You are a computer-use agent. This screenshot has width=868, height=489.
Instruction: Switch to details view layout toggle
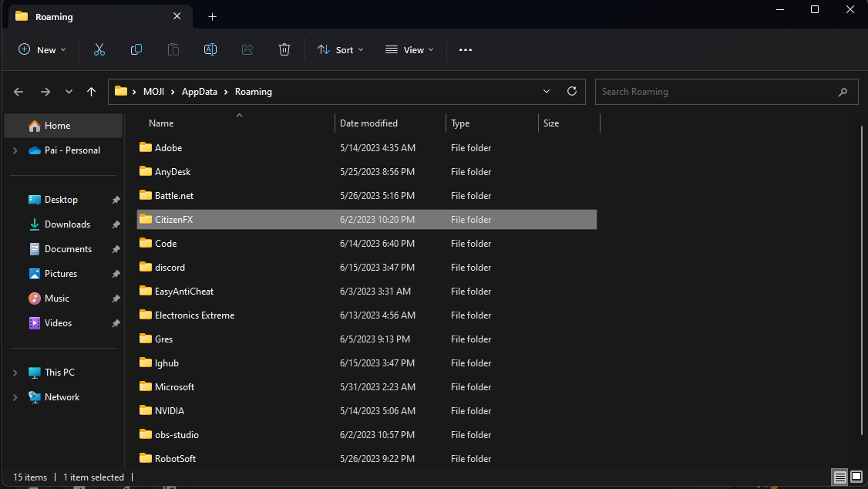coord(840,477)
